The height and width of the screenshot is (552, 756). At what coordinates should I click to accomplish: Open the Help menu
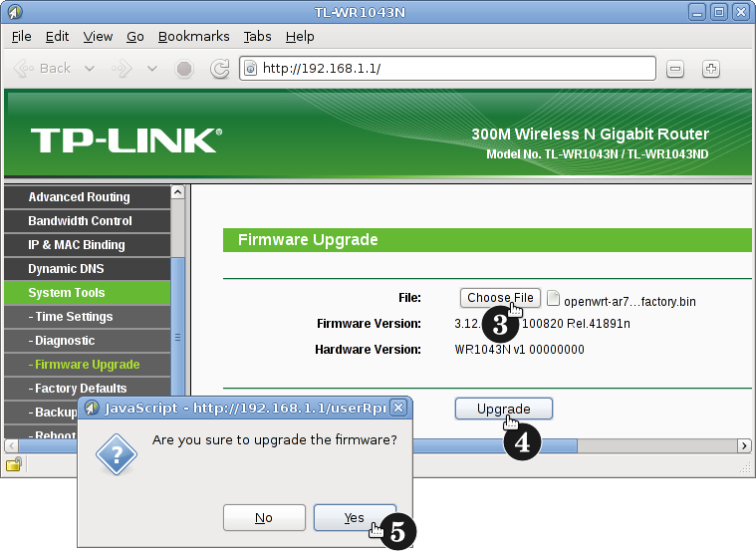pyautogui.click(x=300, y=37)
